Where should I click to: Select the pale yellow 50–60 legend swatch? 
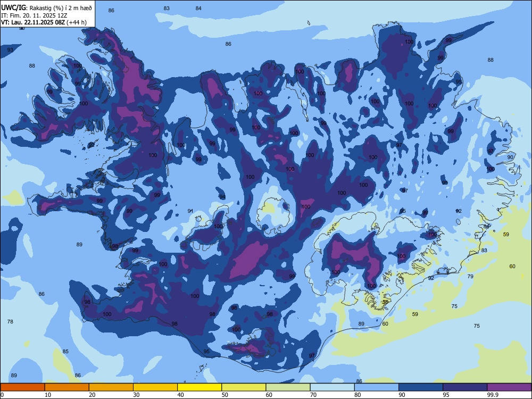tap(244, 387)
